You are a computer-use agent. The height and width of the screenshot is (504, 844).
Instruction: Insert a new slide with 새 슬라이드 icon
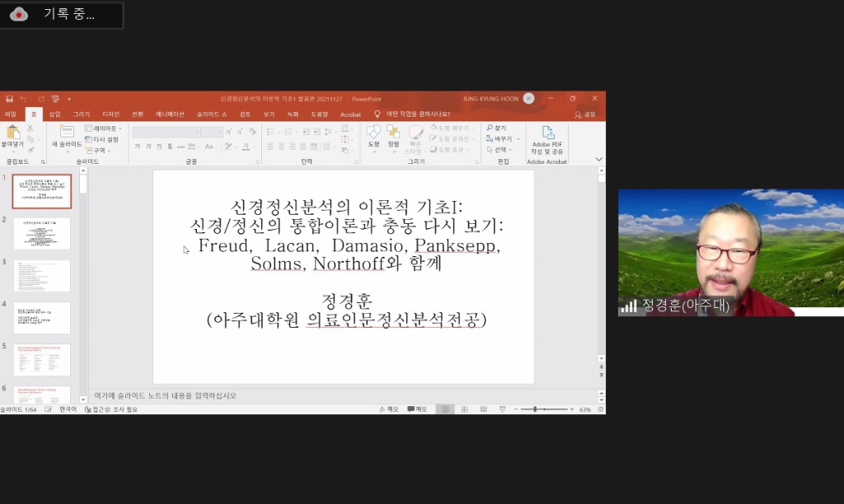tap(66, 133)
